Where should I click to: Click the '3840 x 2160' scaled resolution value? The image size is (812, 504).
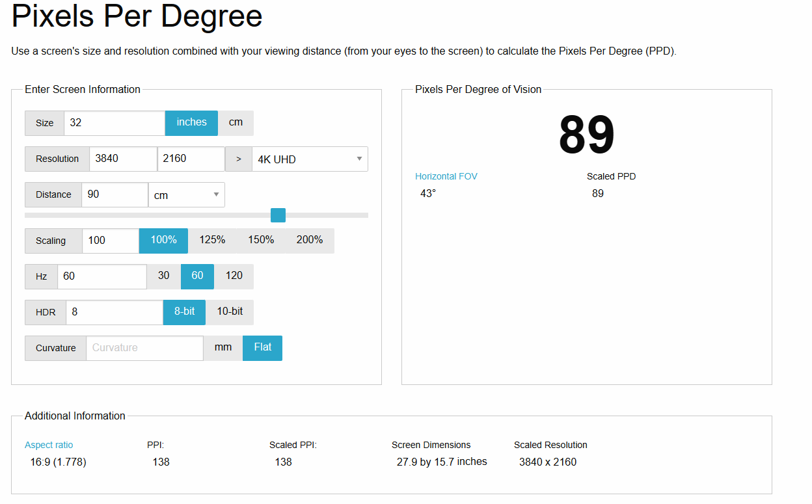[548, 462]
